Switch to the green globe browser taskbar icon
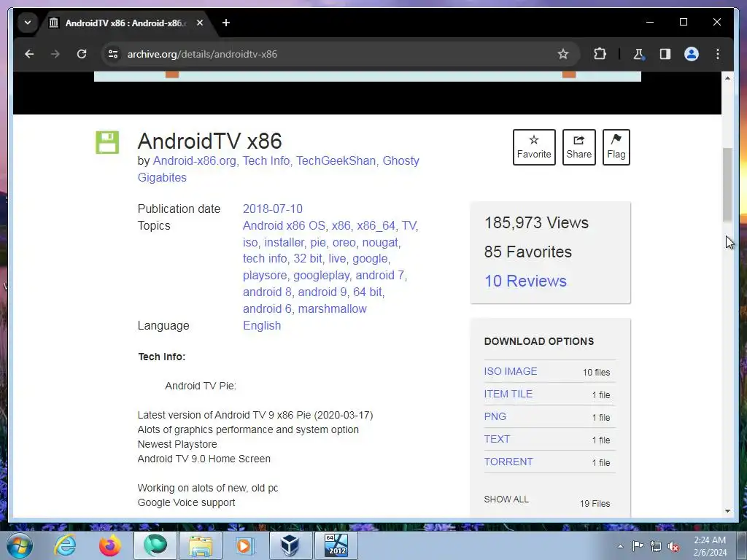Image resolution: width=747 pixels, height=560 pixels. (x=155, y=545)
